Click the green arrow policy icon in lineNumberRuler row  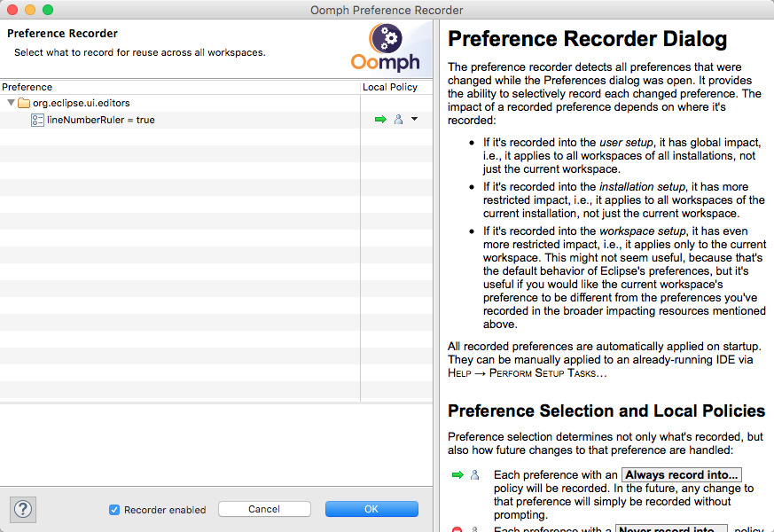(x=380, y=120)
